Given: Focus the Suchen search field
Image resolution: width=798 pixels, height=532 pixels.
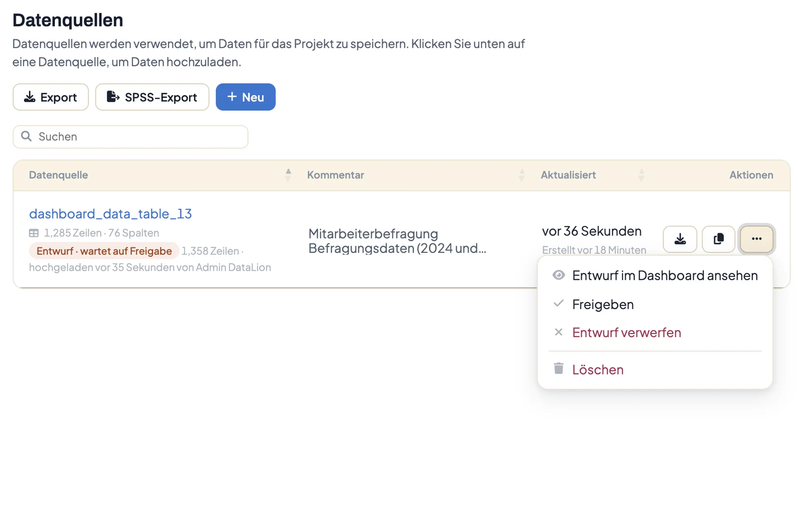Looking at the screenshot, I should [x=131, y=137].
